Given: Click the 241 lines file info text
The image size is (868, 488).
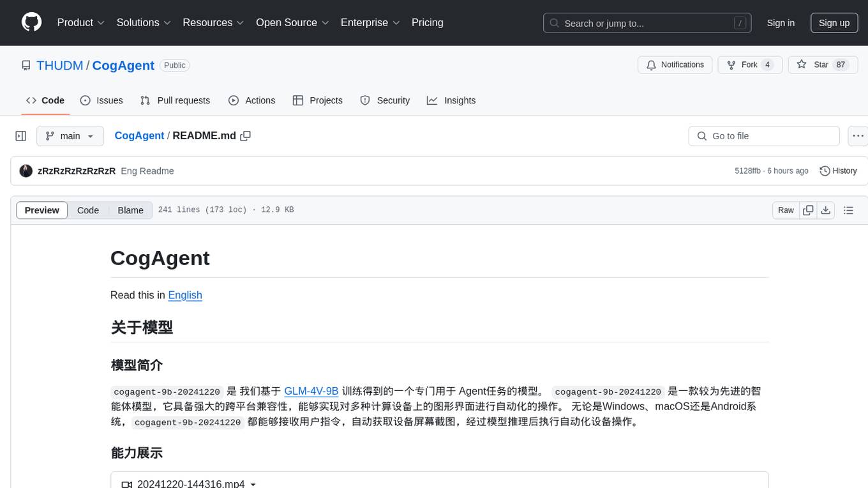Looking at the screenshot, I should [226, 210].
